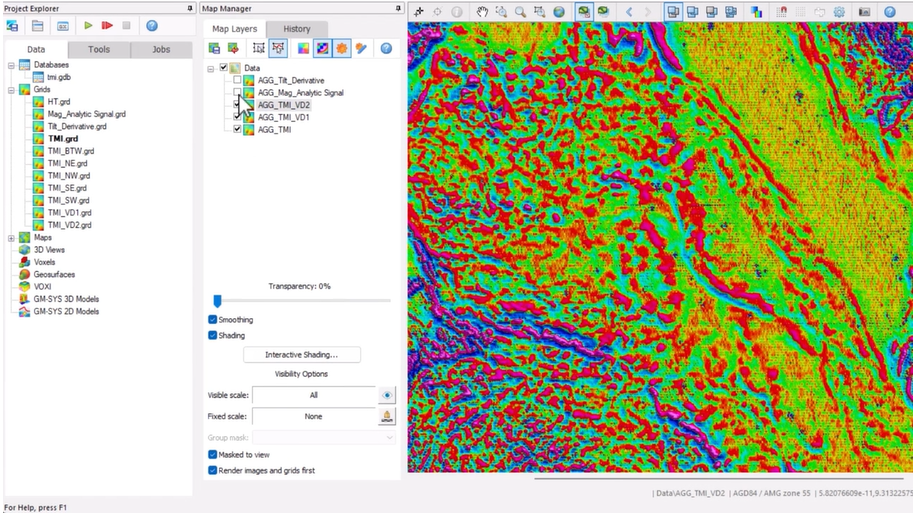Click the magnet snap icon in map toolbar

[782, 12]
